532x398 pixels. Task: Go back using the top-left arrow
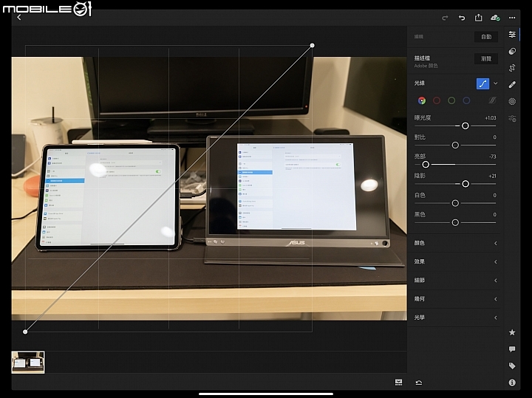[x=19, y=17]
